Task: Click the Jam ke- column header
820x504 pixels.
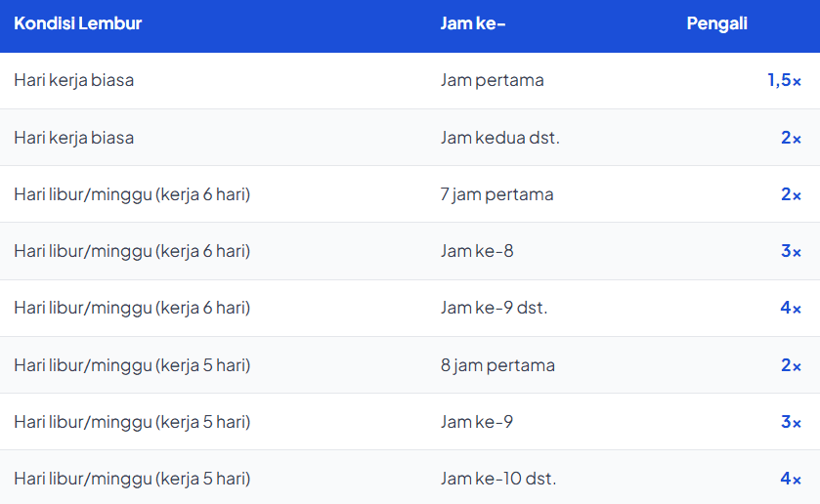Action: click(x=473, y=23)
